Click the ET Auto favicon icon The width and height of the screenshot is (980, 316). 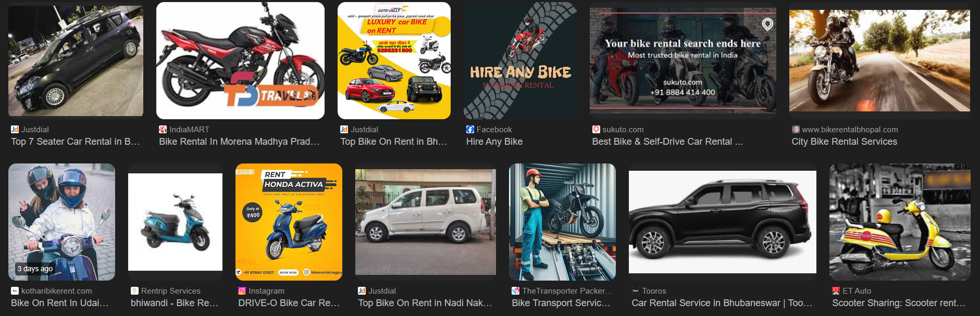(836, 291)
